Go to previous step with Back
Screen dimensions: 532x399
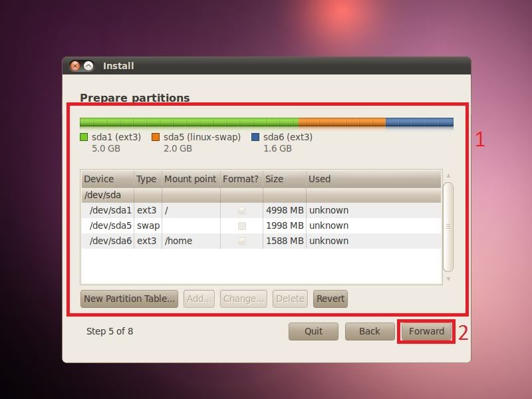point(369,331)
